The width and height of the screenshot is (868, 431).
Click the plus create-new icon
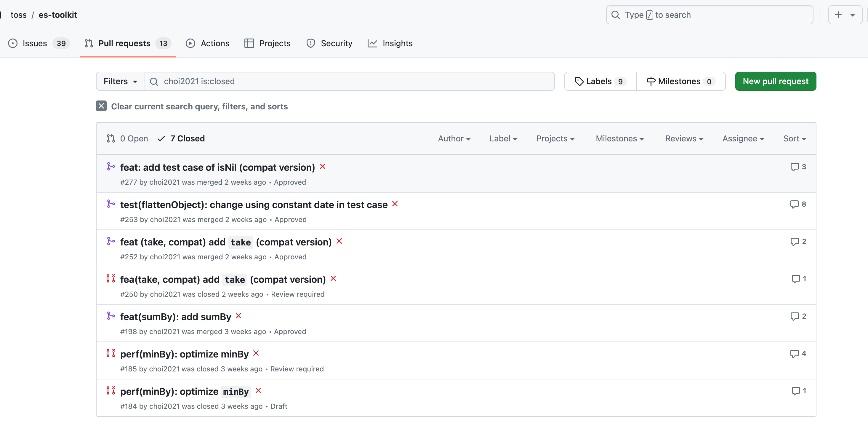(838, 15)
